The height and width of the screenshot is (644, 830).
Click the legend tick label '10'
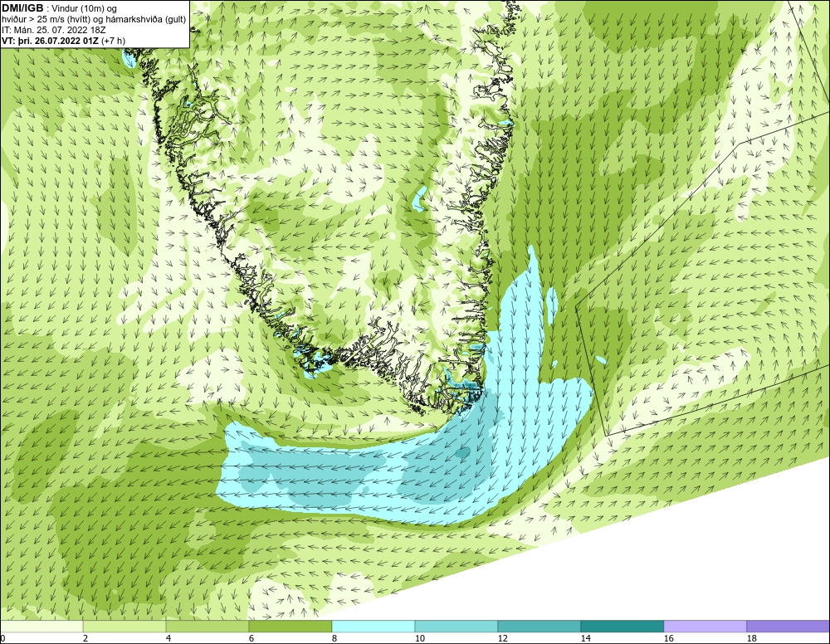coord(420,639)
